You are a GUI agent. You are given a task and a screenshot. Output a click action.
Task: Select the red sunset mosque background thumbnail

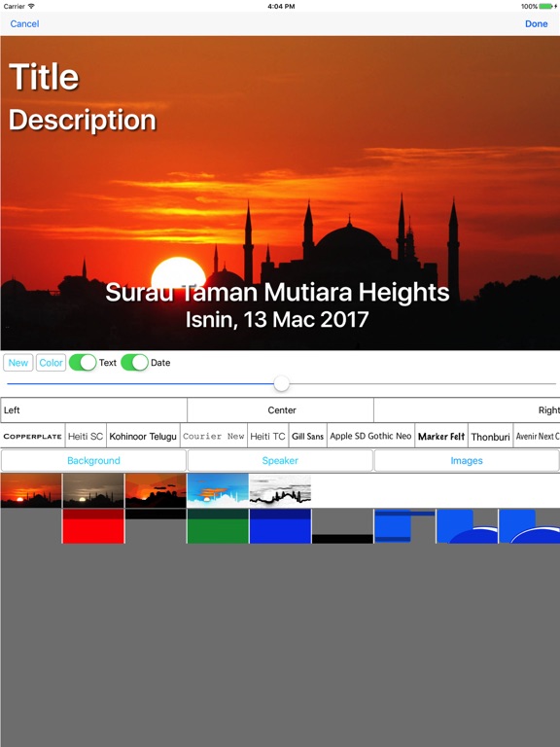click(31, 490)
